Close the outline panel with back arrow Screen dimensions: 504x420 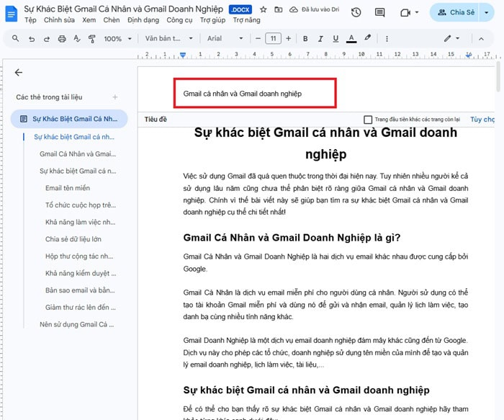(19, 72)
